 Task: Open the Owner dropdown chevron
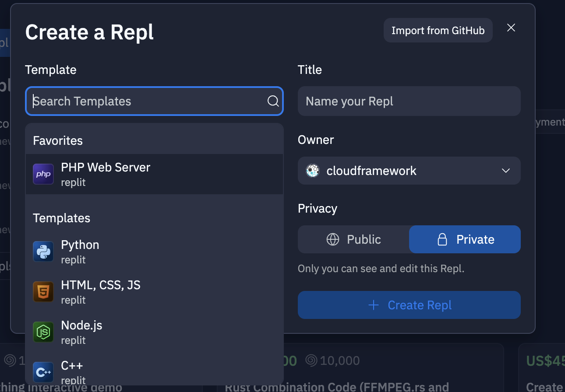coord(506,171)
